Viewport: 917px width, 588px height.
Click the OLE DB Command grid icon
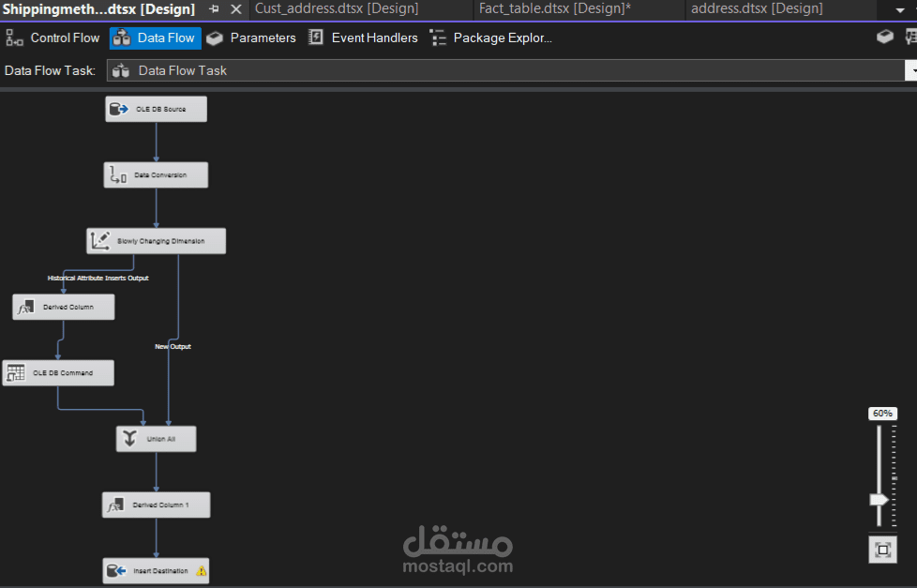(15, 372)
